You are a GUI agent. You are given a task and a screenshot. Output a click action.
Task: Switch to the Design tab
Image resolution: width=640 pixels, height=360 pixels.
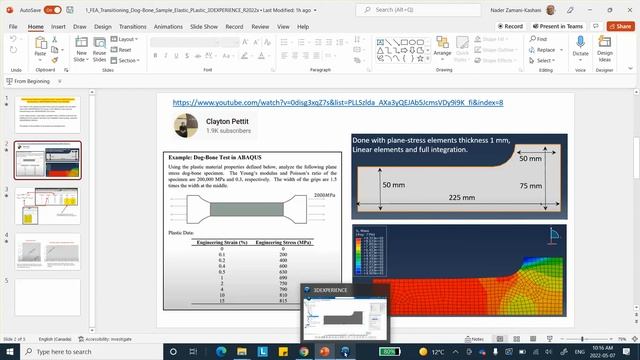tap(102, 27)
